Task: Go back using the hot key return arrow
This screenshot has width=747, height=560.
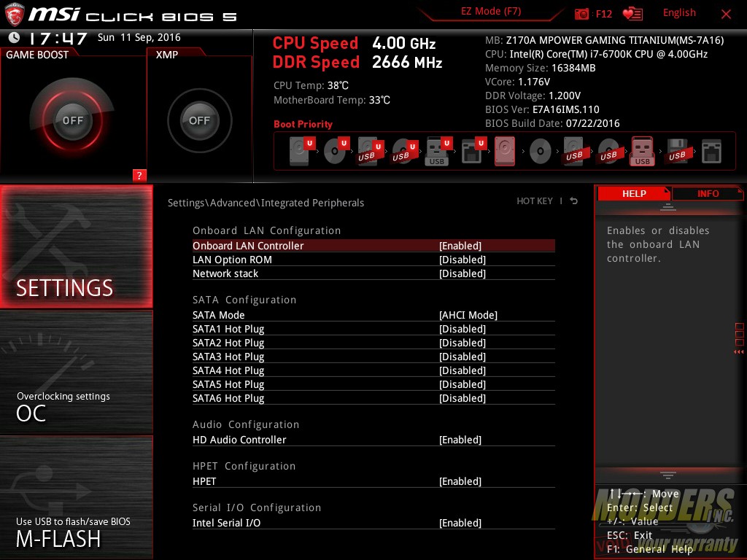Action: click(x=573, y=201)
